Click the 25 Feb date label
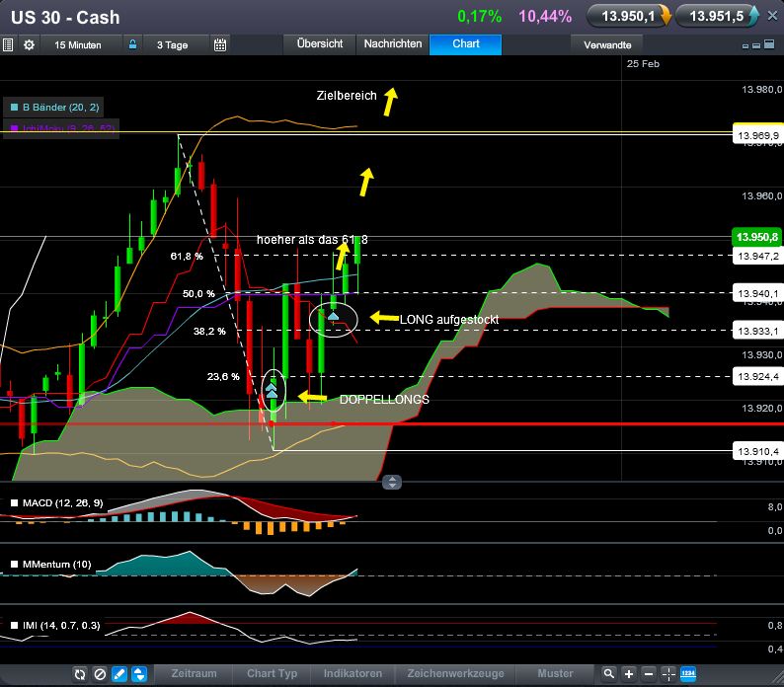 tap(643, 63)
